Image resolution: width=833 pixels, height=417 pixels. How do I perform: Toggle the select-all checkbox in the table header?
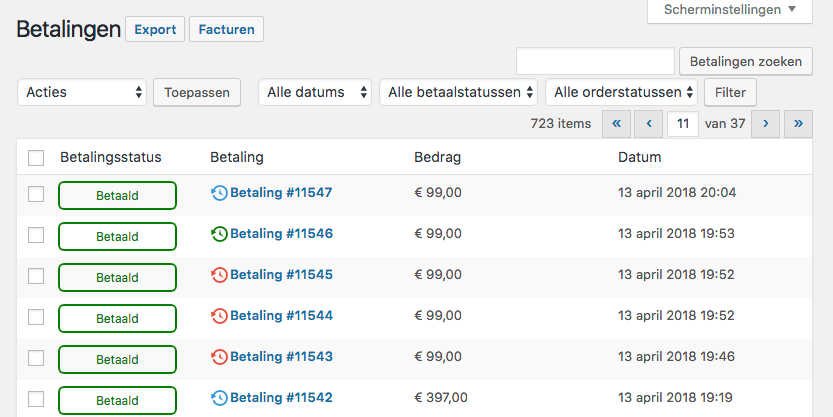click(37, 158)
